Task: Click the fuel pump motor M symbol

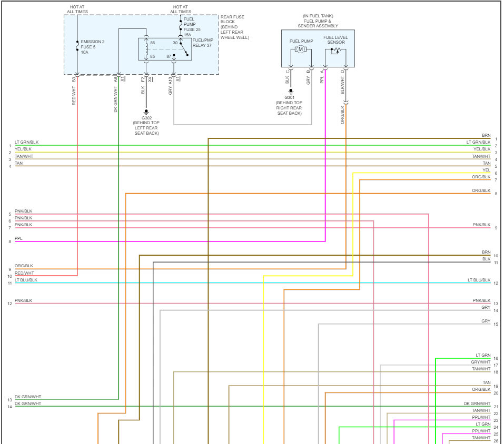Action: (x=301, y=49)
